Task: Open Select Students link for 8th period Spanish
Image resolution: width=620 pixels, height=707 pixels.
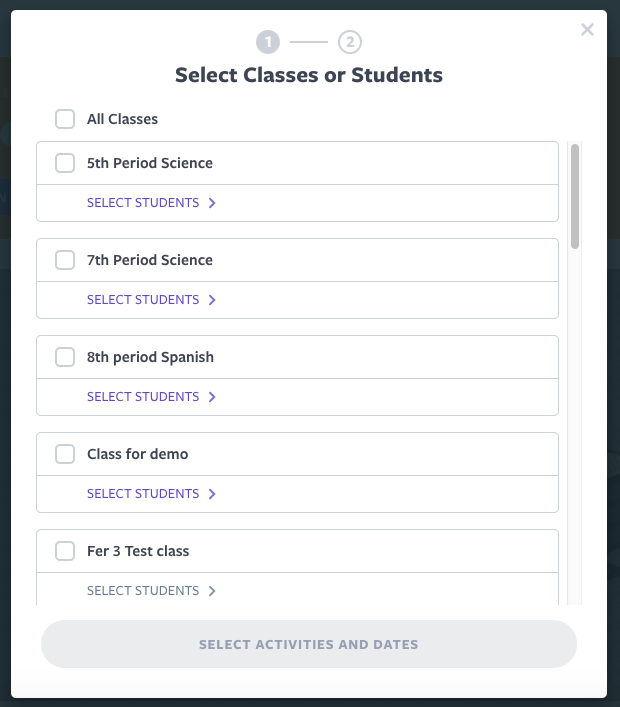Action: pyautogui.click(x=143, y=397)
